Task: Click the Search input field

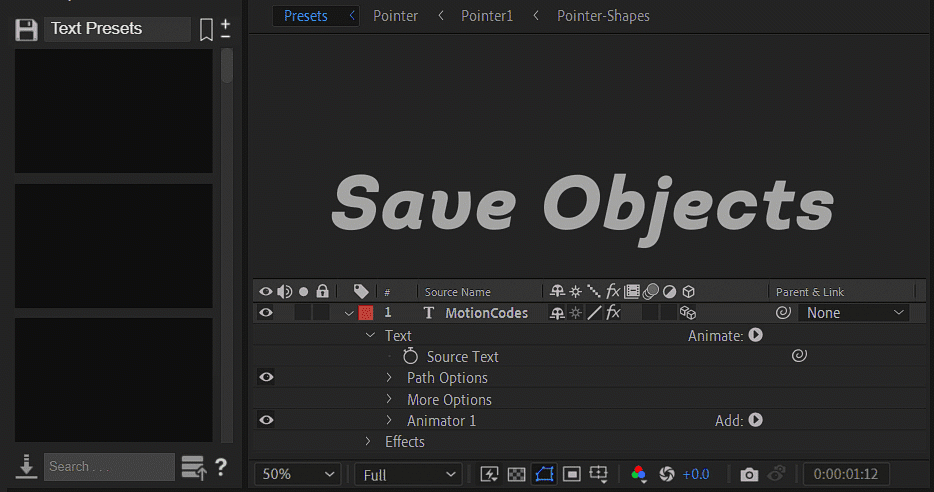Action: tap(110, 466)
